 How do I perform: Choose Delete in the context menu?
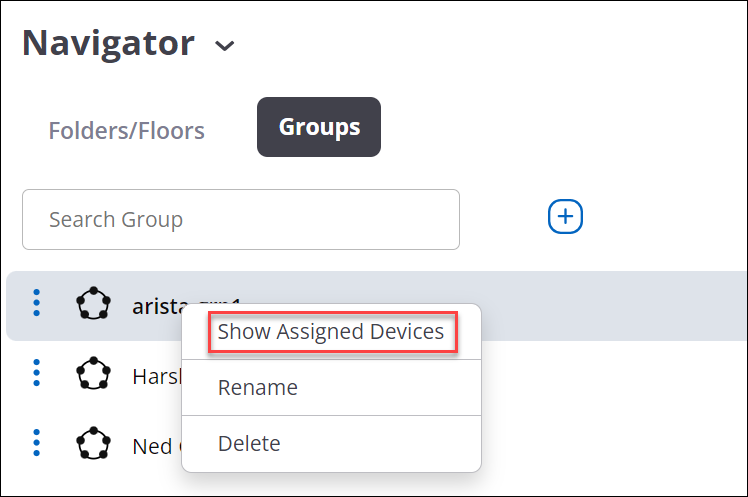249,444
